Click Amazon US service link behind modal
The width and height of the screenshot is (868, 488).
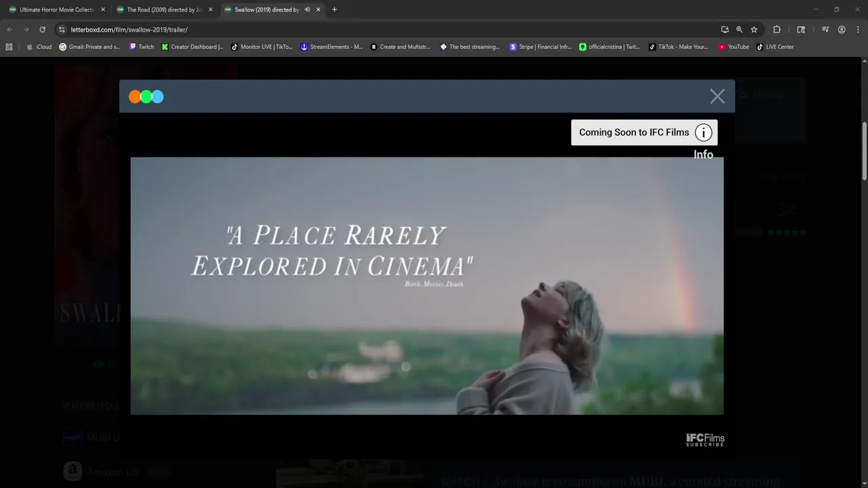point(102,471)
